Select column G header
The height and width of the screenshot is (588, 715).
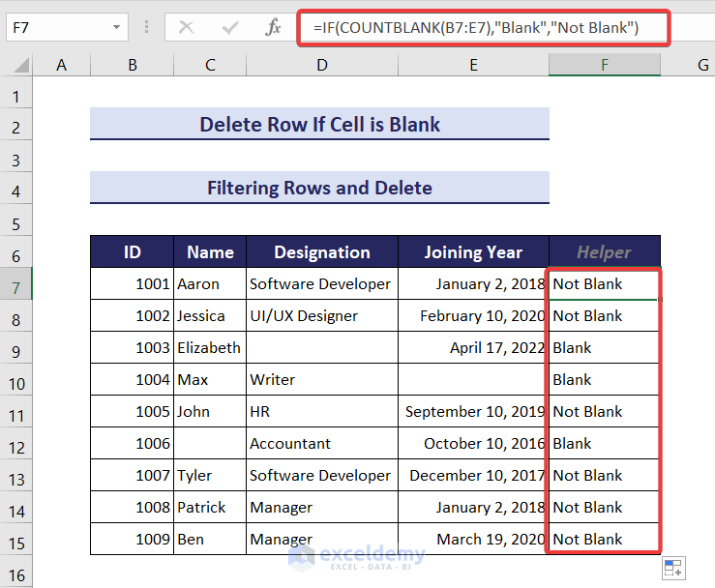point(689,65)
